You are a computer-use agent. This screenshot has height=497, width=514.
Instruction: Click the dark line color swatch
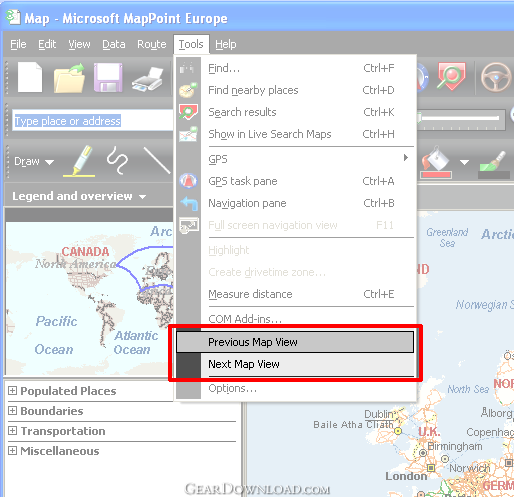coord(494,175)
